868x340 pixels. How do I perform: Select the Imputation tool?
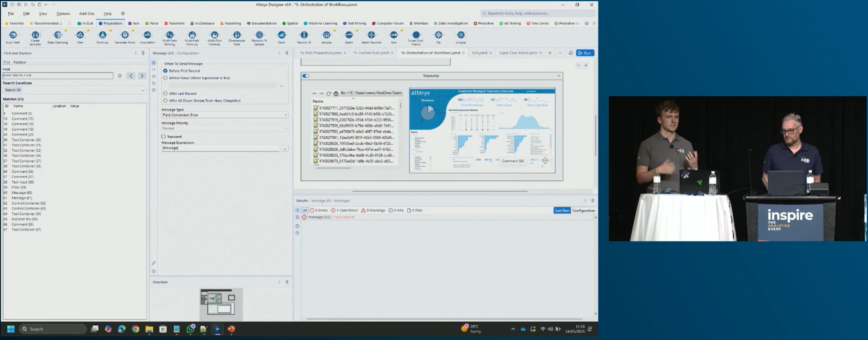[147, 37]
